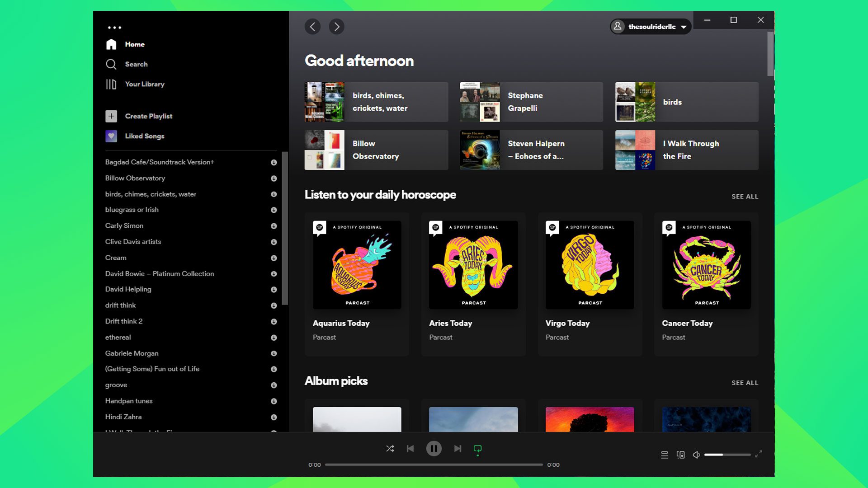The image size is (868, 488).
Task: Click the download icon beside groove
Action: click(274, 385)
